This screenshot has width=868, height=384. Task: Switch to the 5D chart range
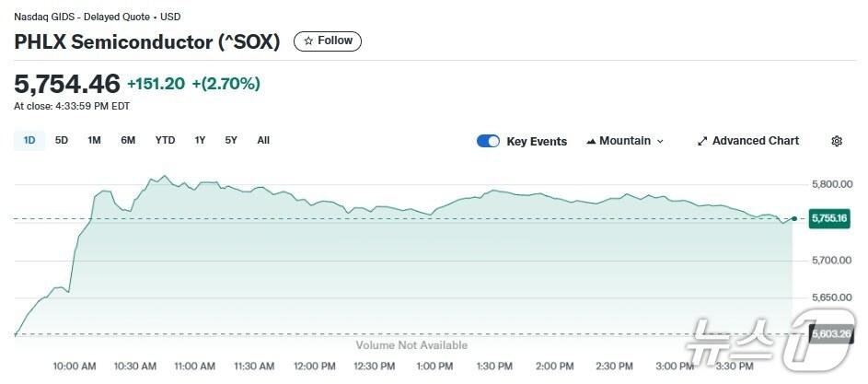click(62, 141)
